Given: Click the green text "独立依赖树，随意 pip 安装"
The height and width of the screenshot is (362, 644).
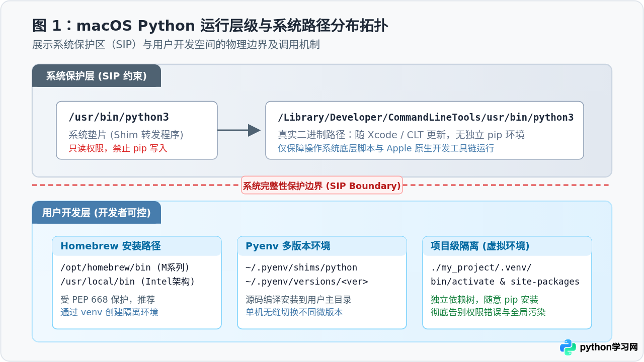Looking at the screenshot, I should point(485,300).
